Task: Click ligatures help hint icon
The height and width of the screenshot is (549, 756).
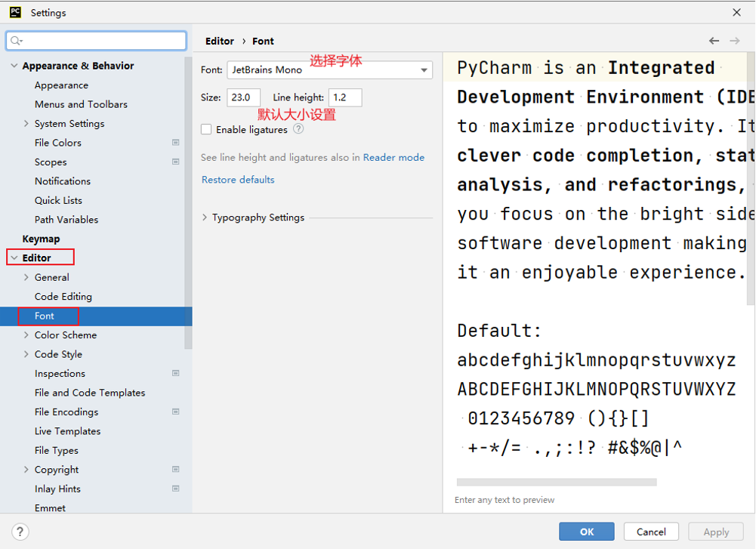Action: pos(298,129)
